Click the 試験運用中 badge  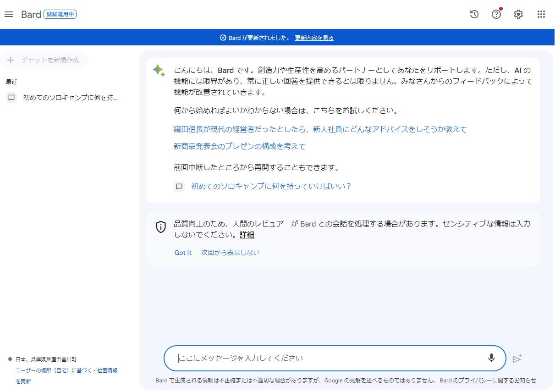coord(60,14)
